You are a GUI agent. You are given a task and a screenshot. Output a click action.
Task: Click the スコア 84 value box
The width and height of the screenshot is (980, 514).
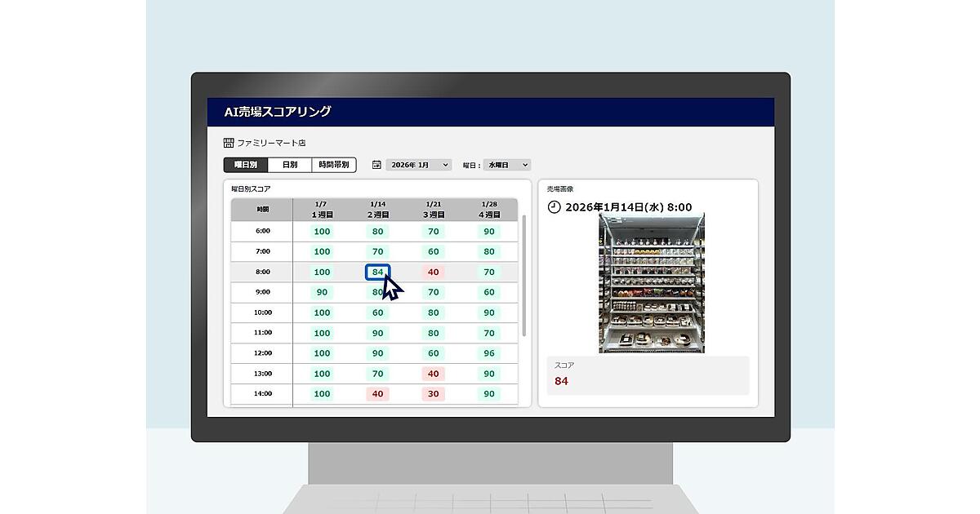click(x=648, y=375)
